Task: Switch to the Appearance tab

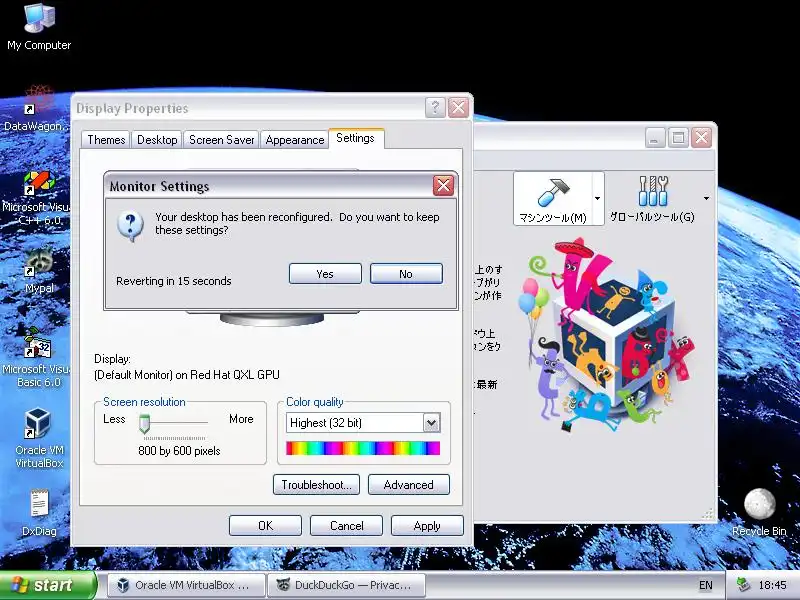Action: pos(295,140)
